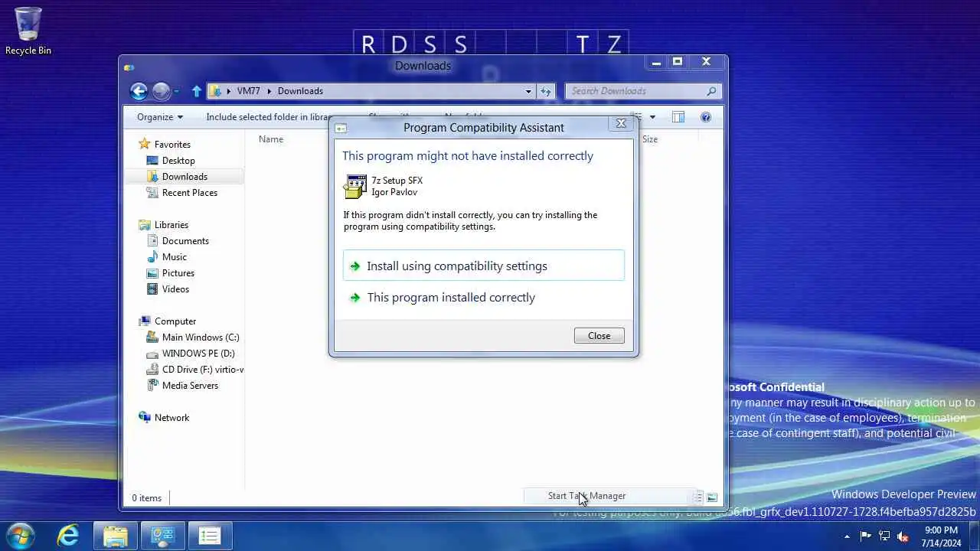980x551 pixels.
Task: Open Media Servers in the navigation pane
Action: pos(190,385)
